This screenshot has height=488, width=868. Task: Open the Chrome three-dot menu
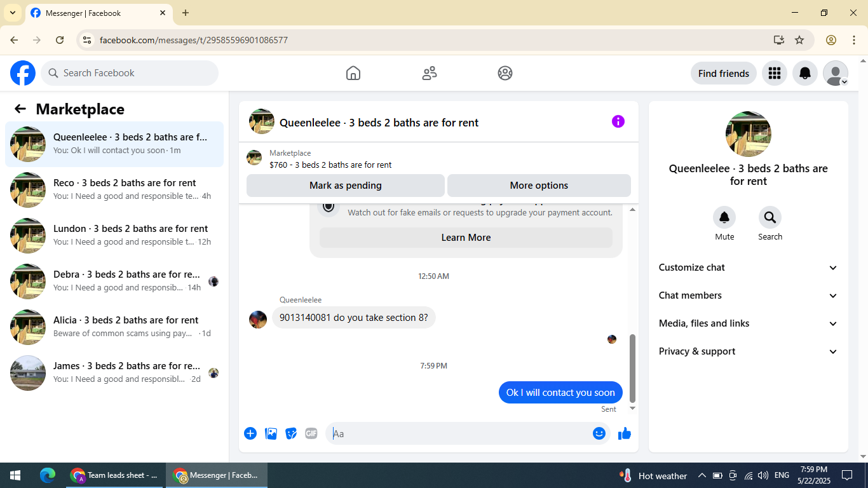[x=854, y=40]
